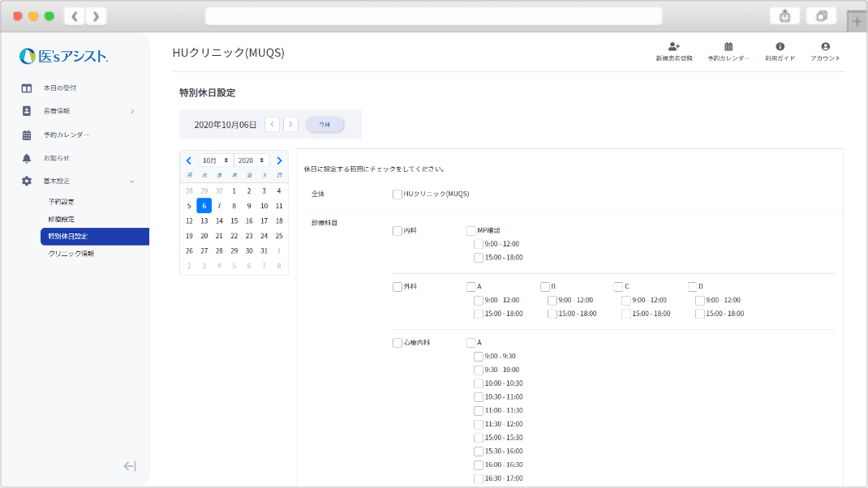Open クリニック情報 submenu item
The width and height of the screenshot is (868, 488).
[x=71, y=254]
